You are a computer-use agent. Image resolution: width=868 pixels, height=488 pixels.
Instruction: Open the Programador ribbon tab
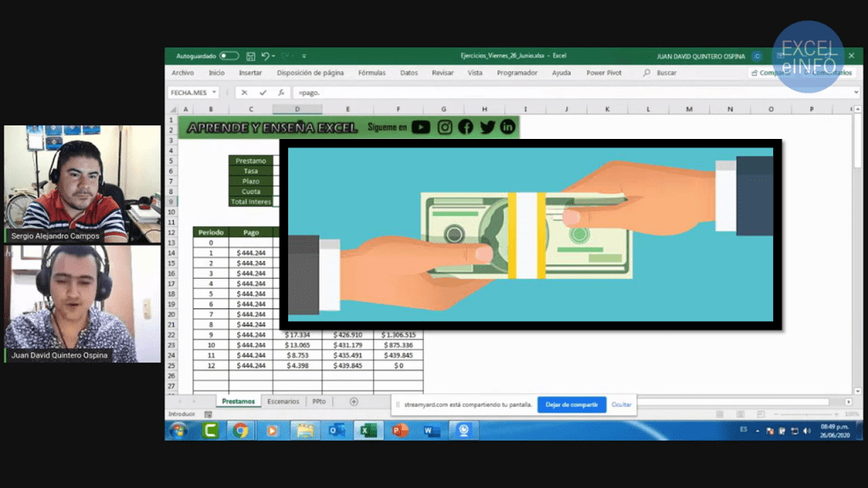[x=517, y=73]
